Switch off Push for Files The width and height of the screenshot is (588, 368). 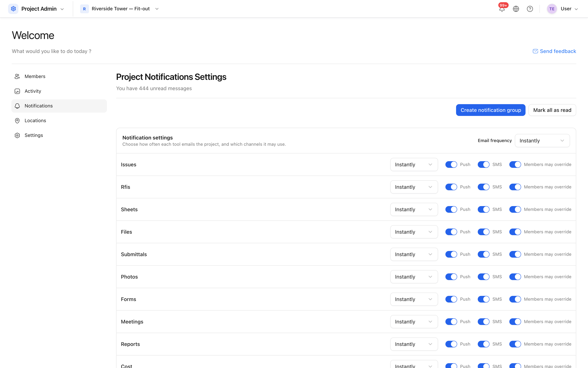click(x=451, y=232)
